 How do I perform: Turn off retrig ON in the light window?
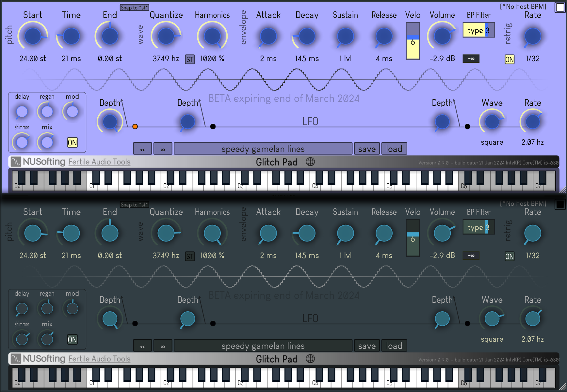click(x=510, y=59)
